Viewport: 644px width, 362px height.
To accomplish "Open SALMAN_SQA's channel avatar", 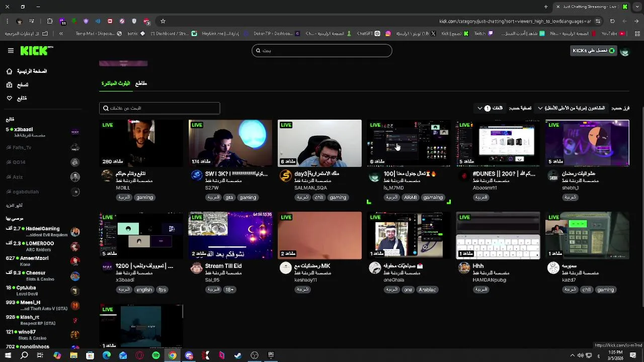I will point(285,175).
